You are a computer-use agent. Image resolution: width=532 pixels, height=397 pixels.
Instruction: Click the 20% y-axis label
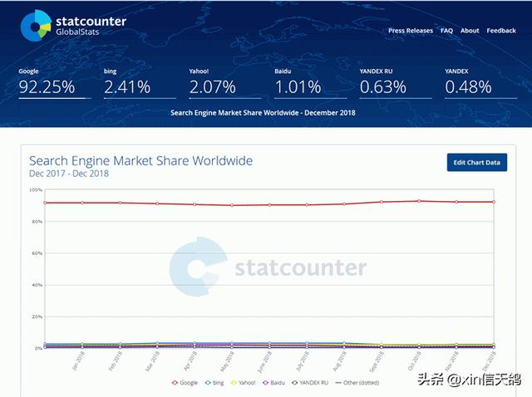point(37,316)
